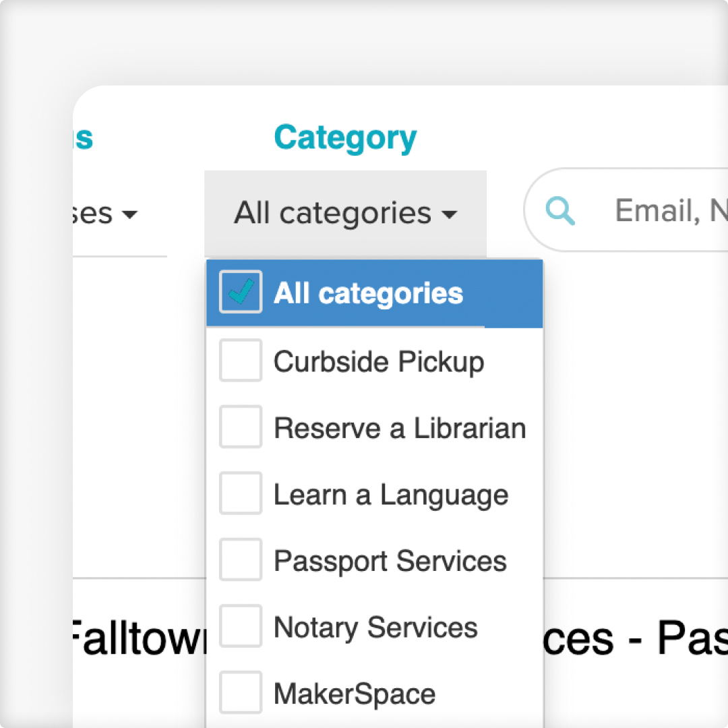
Task: Tick the Learn a Language checkbox
Action: tap(241, 493)
